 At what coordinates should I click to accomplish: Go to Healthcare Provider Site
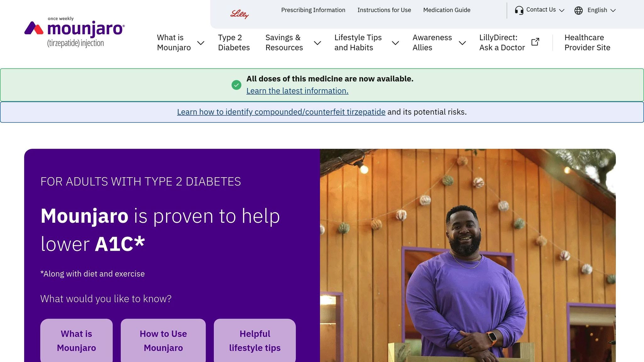[587, 42]
